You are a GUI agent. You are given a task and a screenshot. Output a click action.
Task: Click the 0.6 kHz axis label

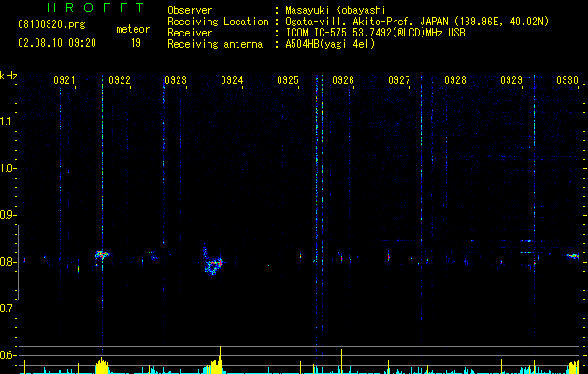coord(7,355)
